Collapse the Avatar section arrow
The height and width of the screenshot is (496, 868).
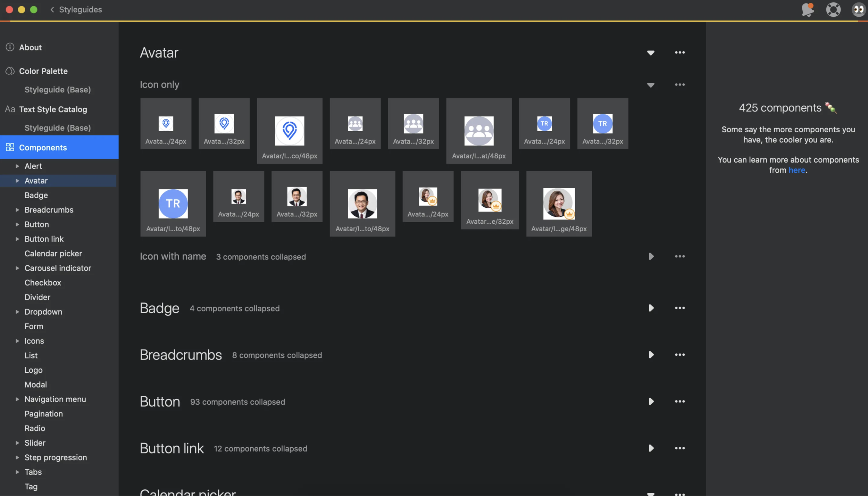pyautogui.click(x=651, y=53)
